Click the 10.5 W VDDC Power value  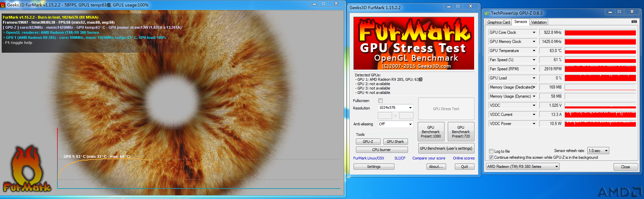551,124
